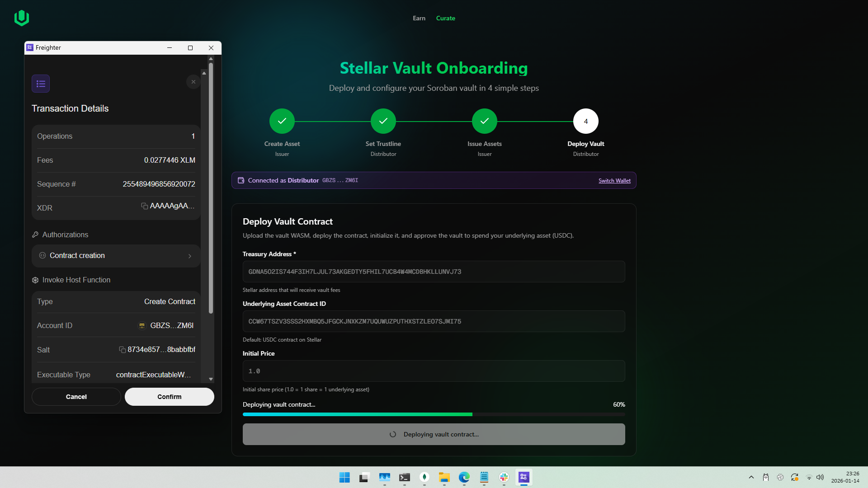Click the wallet icon beside Connected as
868x488 pixels.
coord(241,180)
